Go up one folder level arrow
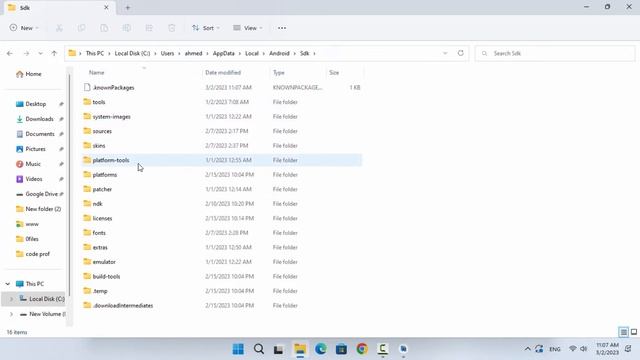The height and width of the screenshot is (360, 640). coord(54,53)
